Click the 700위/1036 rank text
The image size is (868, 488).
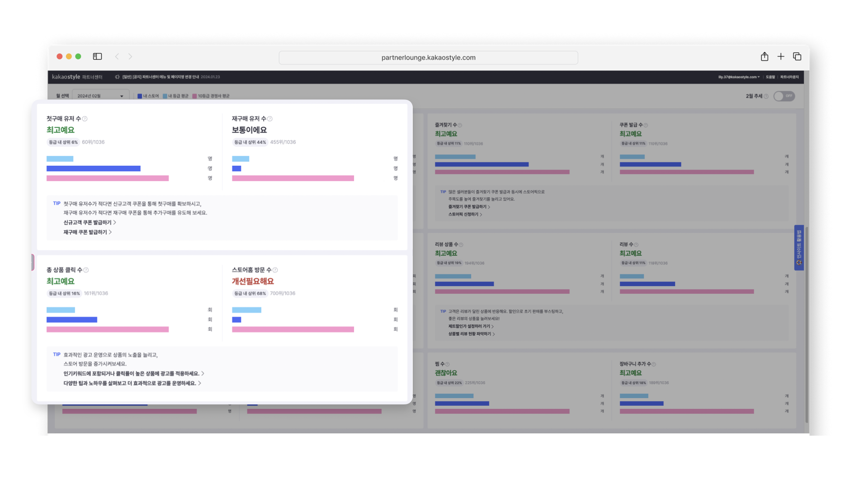(283, 294)
